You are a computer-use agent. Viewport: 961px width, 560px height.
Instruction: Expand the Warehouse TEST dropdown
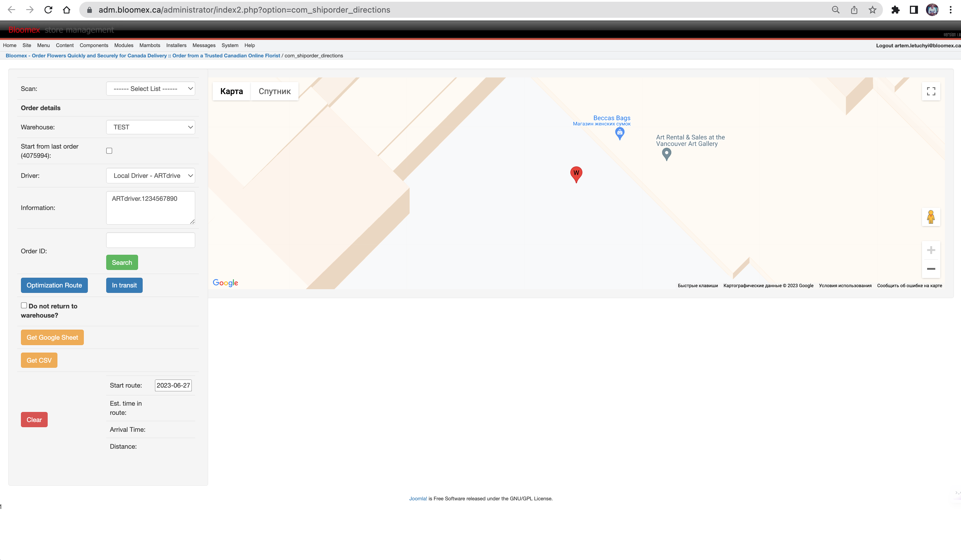(151, 127)
